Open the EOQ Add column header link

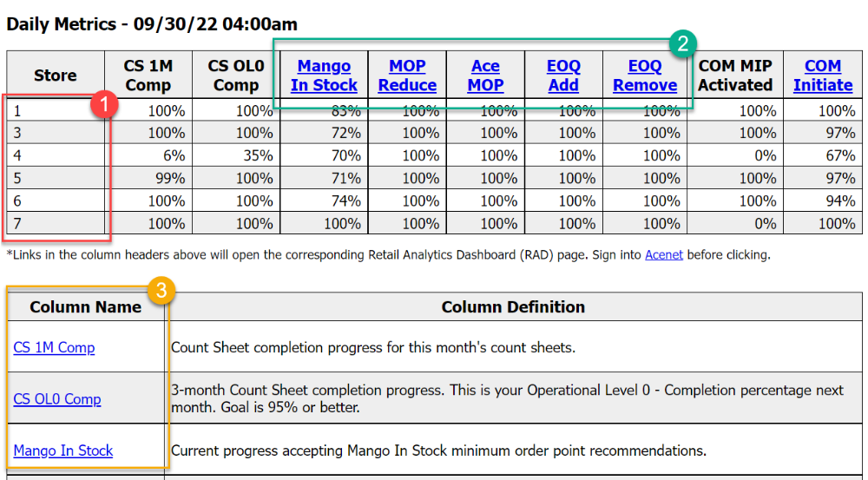(563, 76)
